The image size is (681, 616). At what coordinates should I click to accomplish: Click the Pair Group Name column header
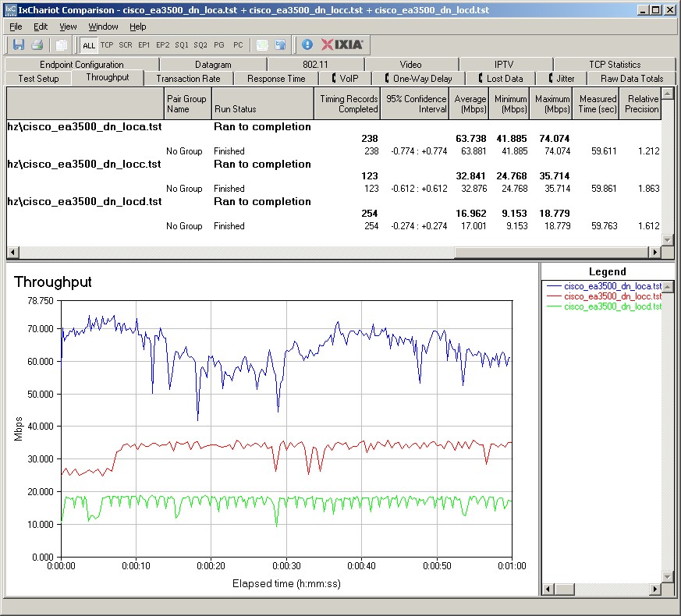point(188,104)
